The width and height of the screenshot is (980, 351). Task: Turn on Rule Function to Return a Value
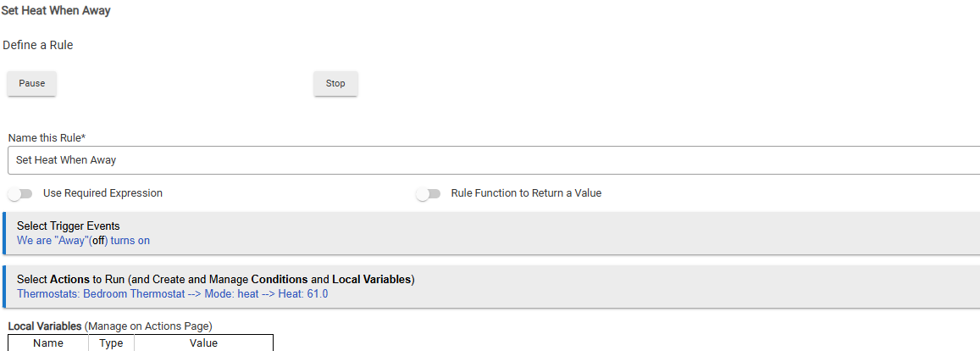point(428,194)
